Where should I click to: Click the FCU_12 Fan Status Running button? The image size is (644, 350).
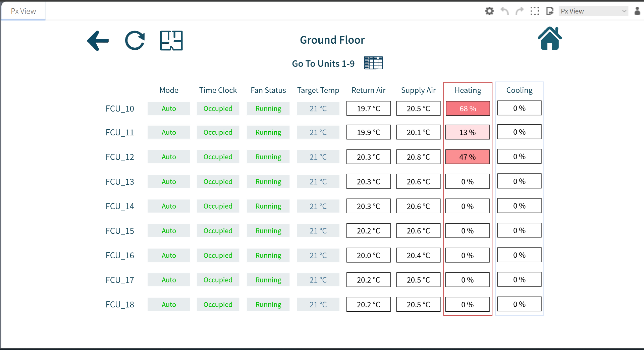pyautogui.click(x=268, y=157)
